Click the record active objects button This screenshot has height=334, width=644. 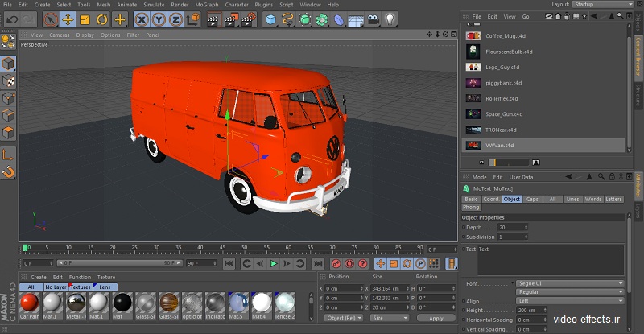point(336,264)
